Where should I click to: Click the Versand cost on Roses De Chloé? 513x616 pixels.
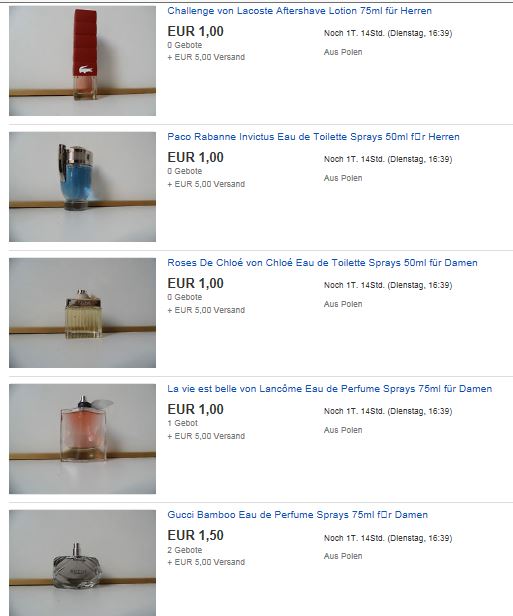(x=206, y=310)
